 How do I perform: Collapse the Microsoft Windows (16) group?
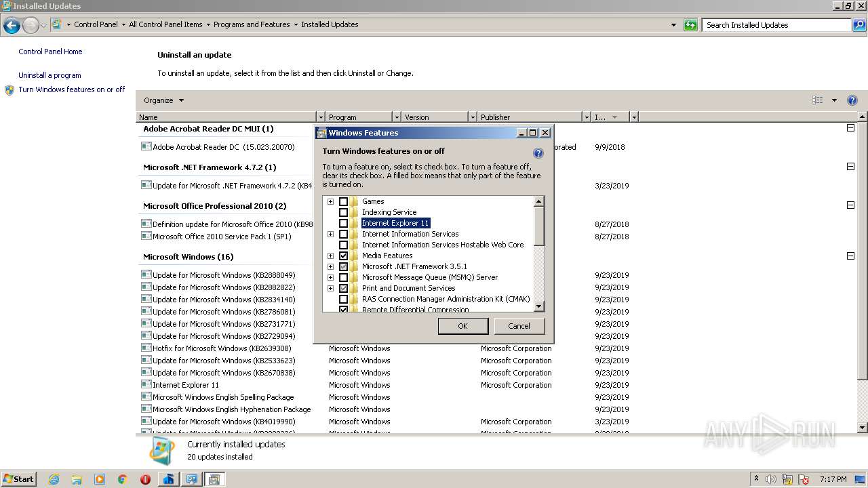point(850,256)
